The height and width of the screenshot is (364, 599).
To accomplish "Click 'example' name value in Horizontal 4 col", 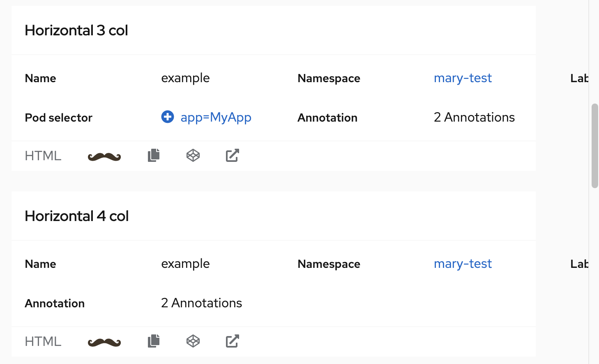I will tap(185, 264).
